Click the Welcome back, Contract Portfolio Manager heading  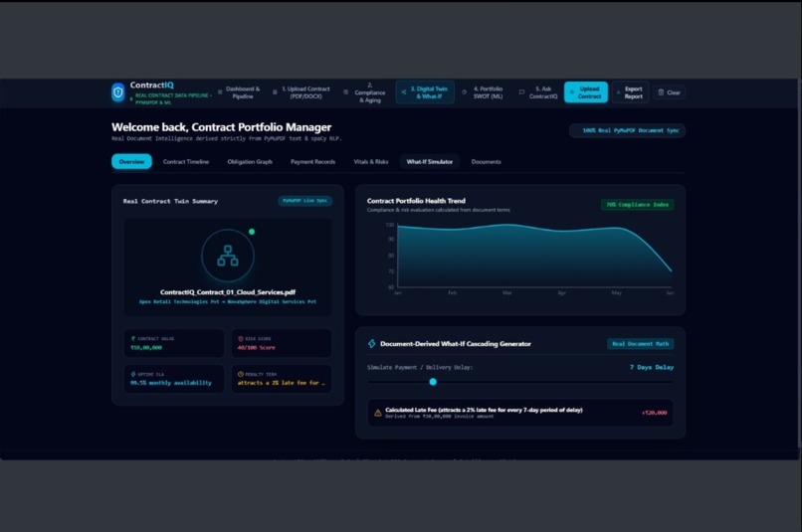tap(222, 127)
